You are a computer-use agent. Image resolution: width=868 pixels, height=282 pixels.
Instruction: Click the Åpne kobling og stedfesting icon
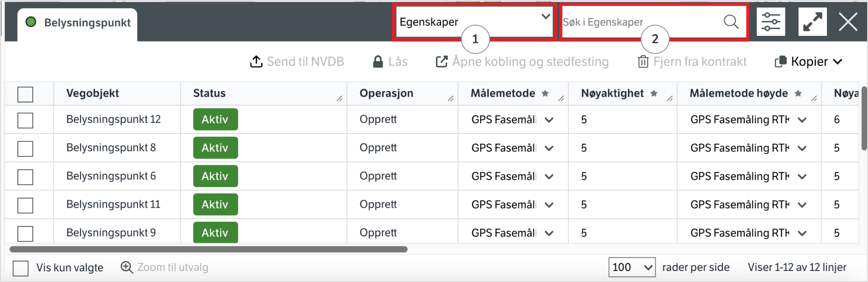pos(442,62)
